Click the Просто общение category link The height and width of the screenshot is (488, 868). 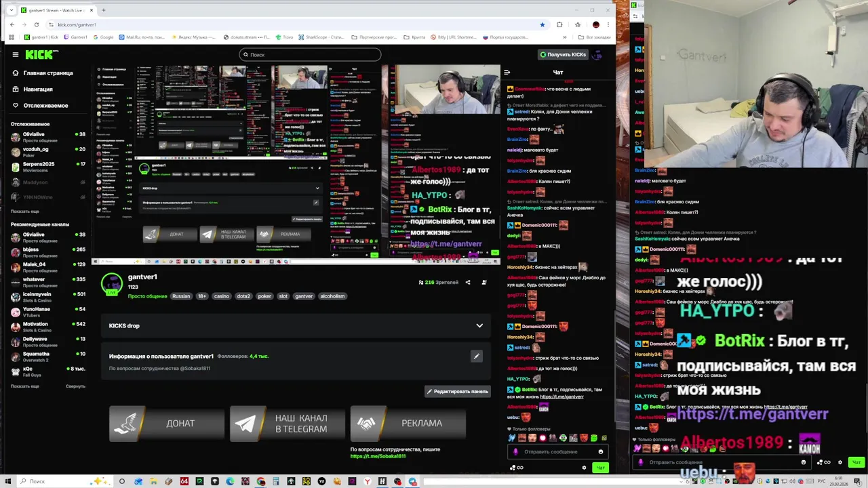[147, 296]
